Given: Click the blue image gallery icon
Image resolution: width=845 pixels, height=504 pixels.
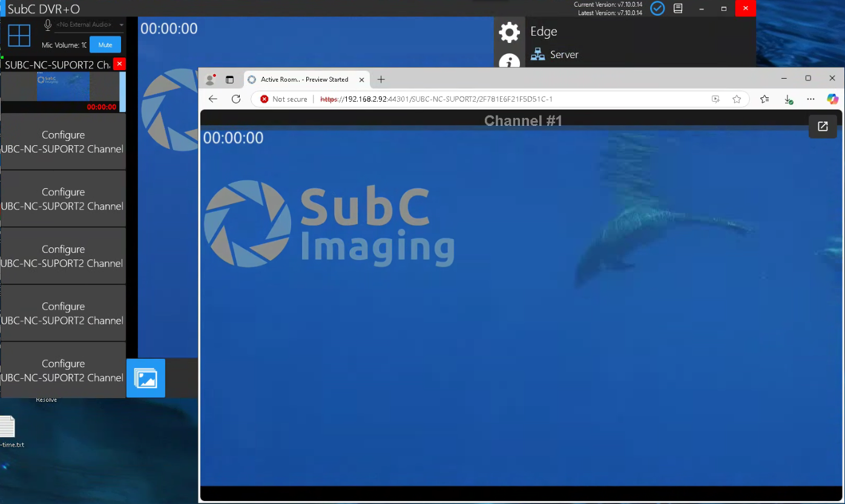Looking at the screenshot, I should pos(145,378).
